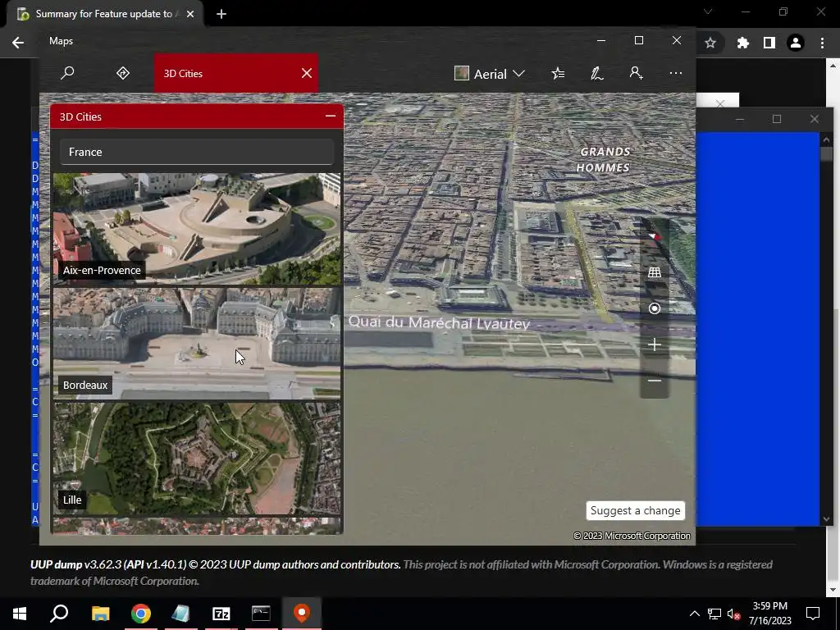Reset map rotation with compass

(x=654, y=235)
